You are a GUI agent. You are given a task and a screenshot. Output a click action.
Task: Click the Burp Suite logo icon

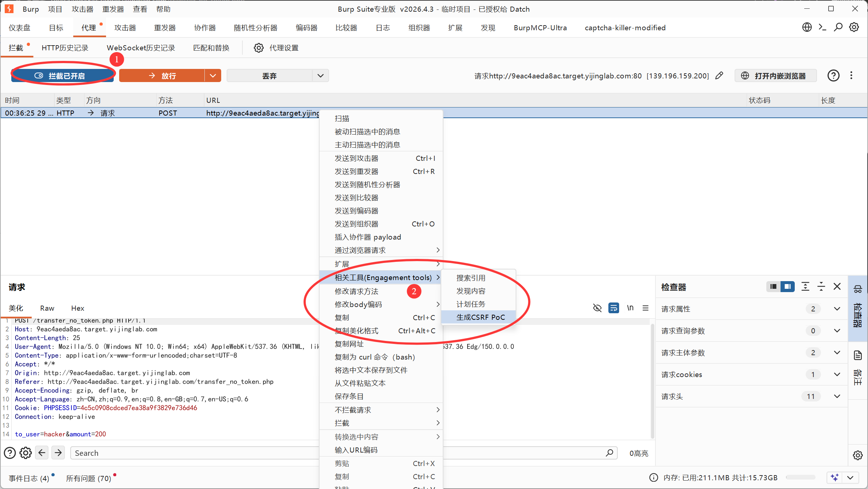(9, 9)
